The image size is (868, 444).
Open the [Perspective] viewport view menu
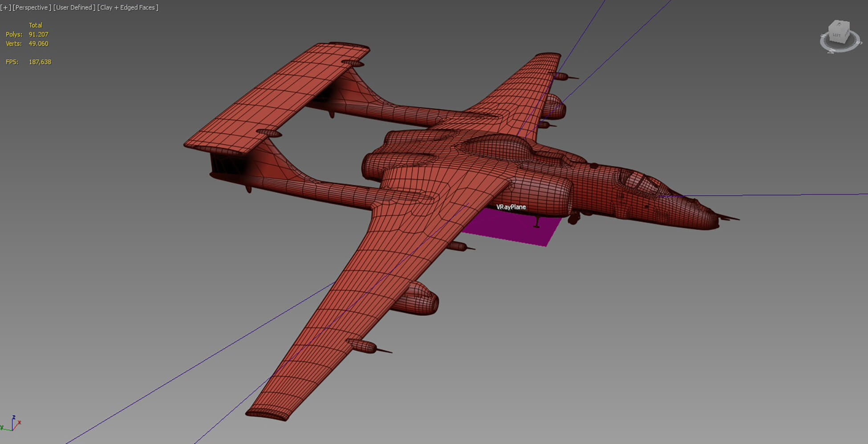tap(32, 8)
